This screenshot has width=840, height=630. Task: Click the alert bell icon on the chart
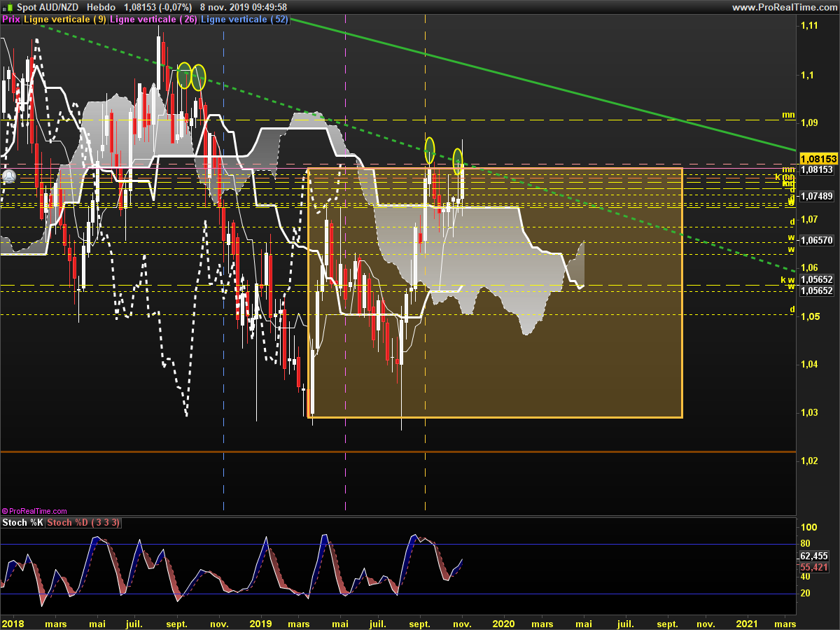click(9, 176)
